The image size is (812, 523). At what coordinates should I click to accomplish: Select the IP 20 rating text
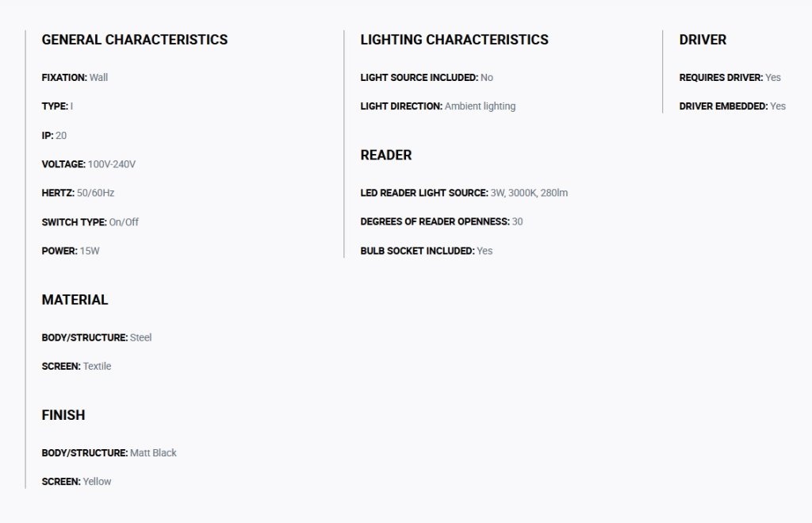pyautogui.click(x=54, y=136)
